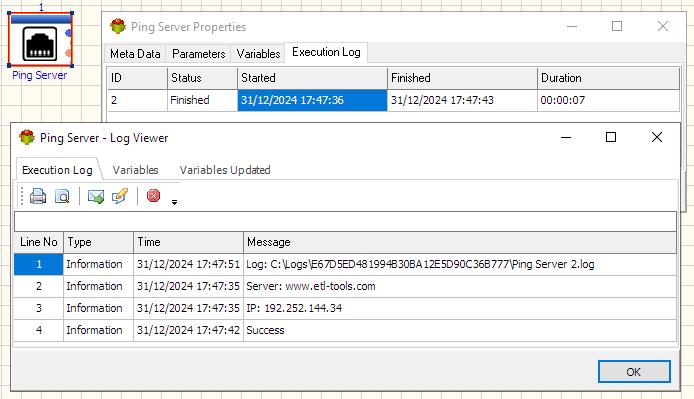Click the Print icon in Log Viewer toolbar
Viewport: 694px width, 399px height.
pos(38,196)
